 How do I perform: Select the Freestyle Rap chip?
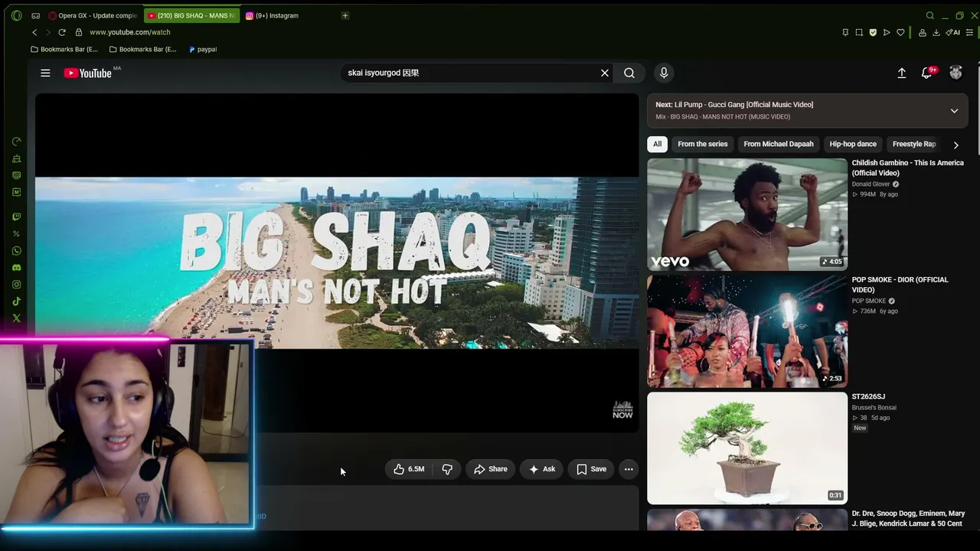(914, 144)
